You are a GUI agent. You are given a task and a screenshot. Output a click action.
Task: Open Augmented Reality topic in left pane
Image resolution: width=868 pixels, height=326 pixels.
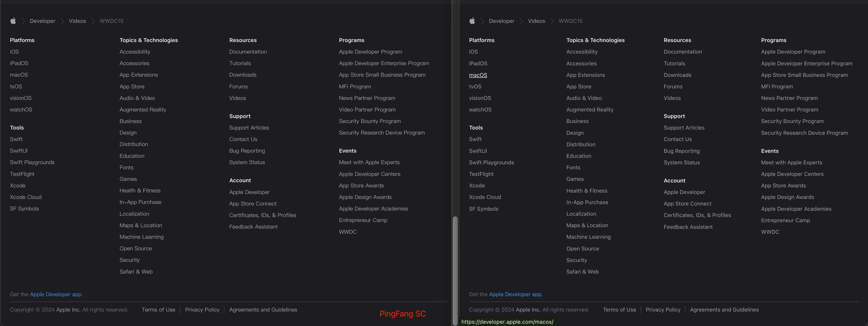142,109
